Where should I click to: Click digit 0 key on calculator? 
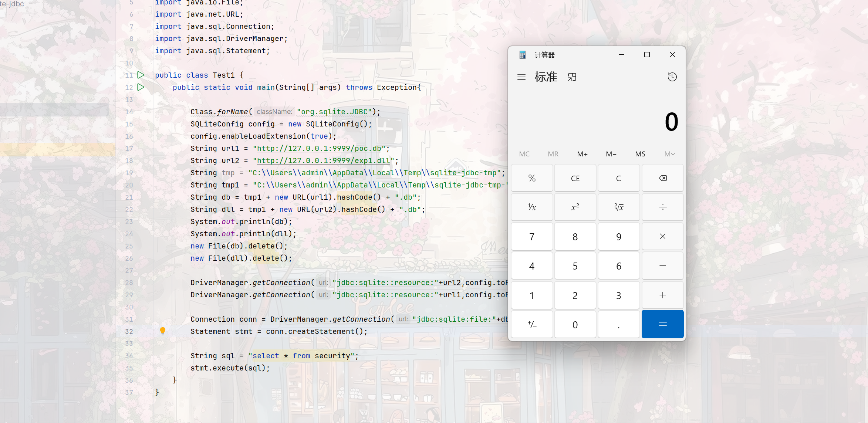tap(575, 324)
